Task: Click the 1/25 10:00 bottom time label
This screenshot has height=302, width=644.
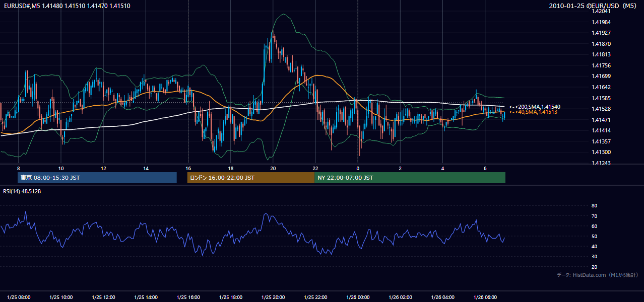Action: click(x=61, y=297)
